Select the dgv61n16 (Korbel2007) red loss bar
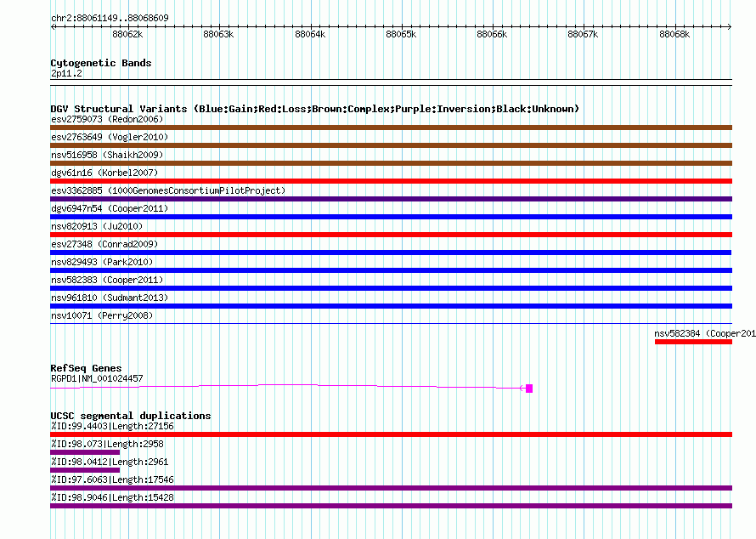 (391, 181)
